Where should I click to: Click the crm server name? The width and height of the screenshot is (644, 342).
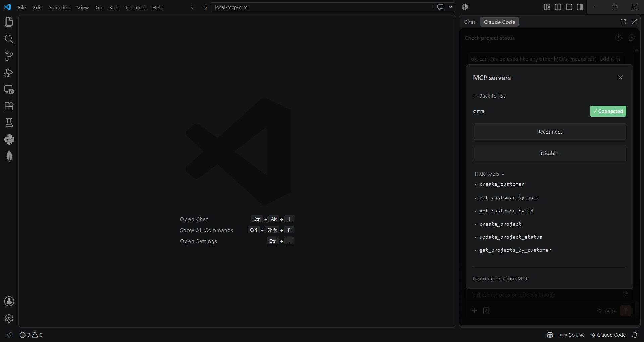[x=479, y=111]
